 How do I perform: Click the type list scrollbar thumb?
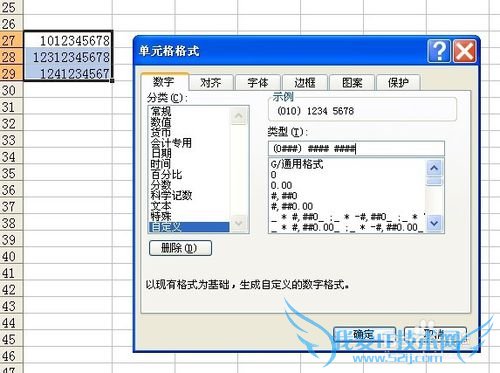tap(434, 181)
